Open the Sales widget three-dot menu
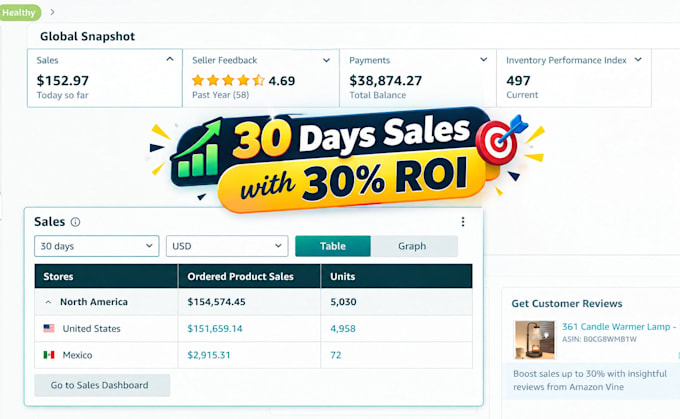 point(463,222)
